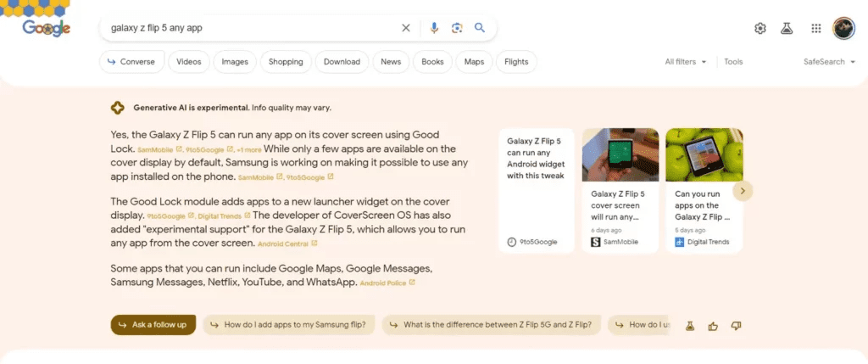The image size is (868, 364).
Task: Open Search Labs flask icon in header
Action: pos(787,29)
